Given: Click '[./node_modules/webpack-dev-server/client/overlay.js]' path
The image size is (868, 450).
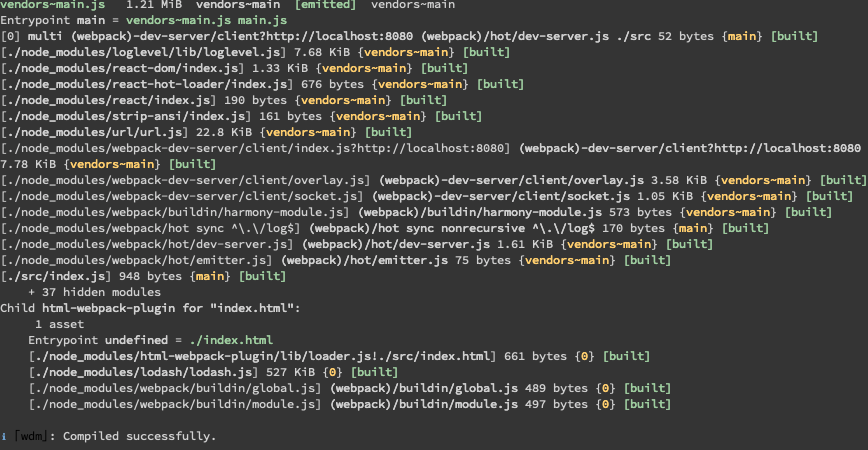Looking at the screenshot, I should click(185, 180).
